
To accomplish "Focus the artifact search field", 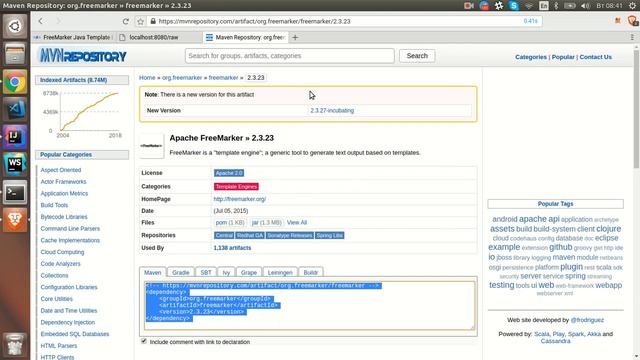I will click(289, 56).
